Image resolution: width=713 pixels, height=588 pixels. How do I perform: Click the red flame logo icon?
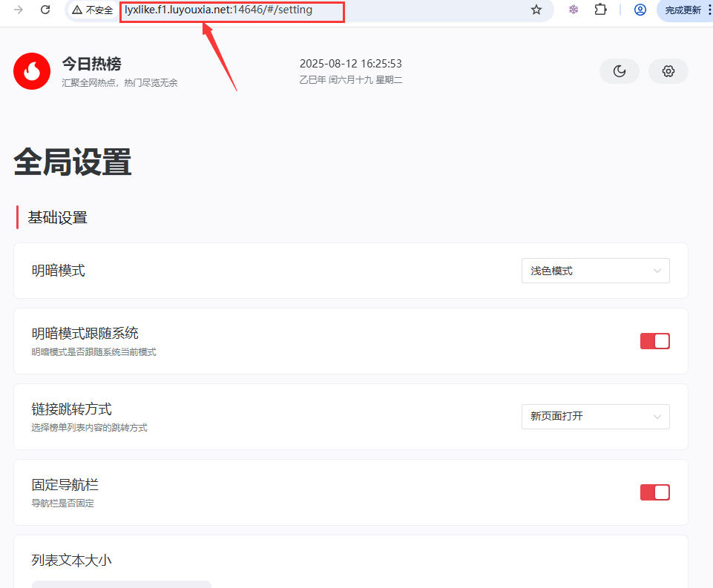(32, 71)
